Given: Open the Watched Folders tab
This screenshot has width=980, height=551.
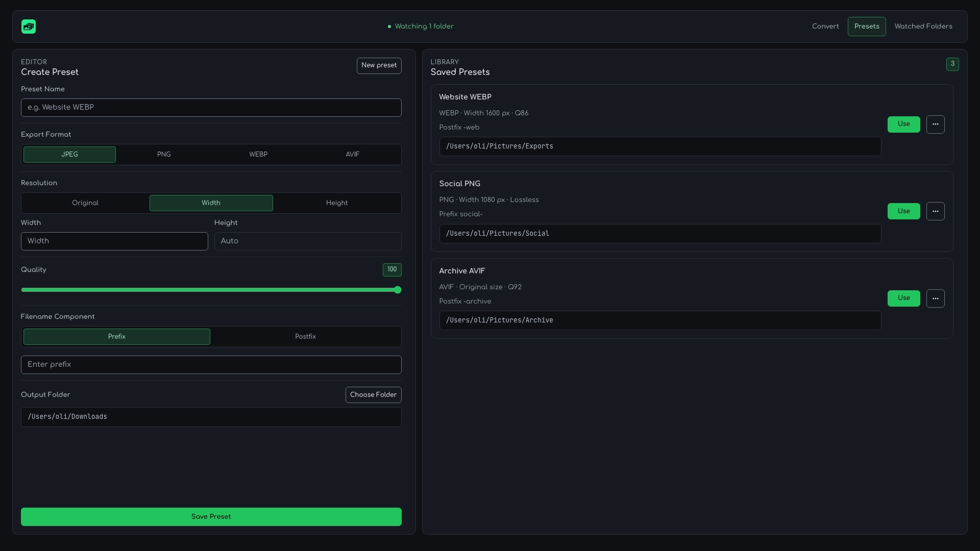Looking at the screenshot, I should [923, 27].
